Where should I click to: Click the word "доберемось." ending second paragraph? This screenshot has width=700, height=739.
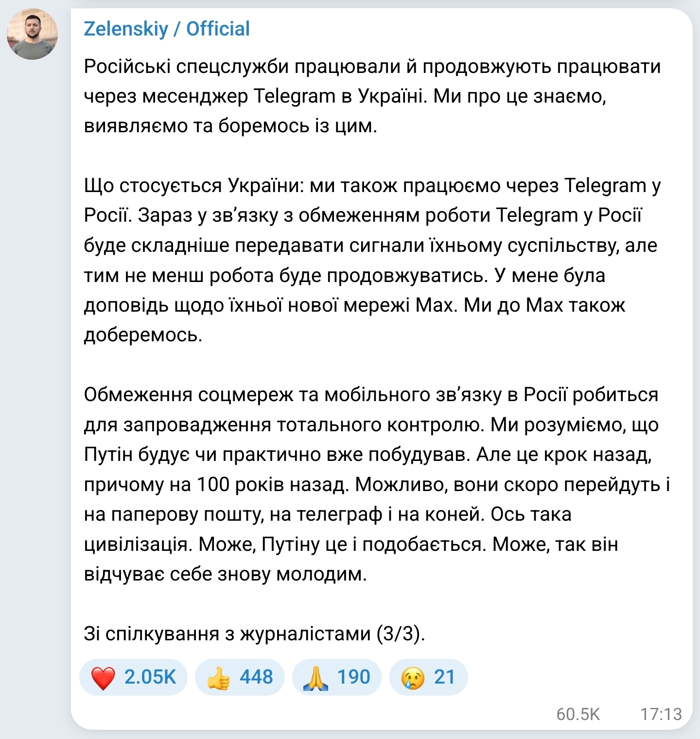pyautogui.click(x=143, y=335)
